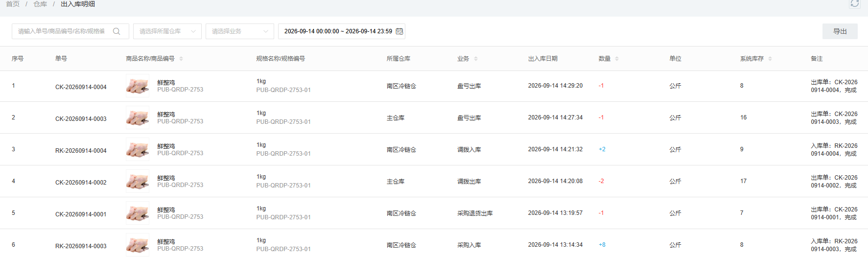Open product thumbnail for RK-20260914-0003

coord(138,245)
